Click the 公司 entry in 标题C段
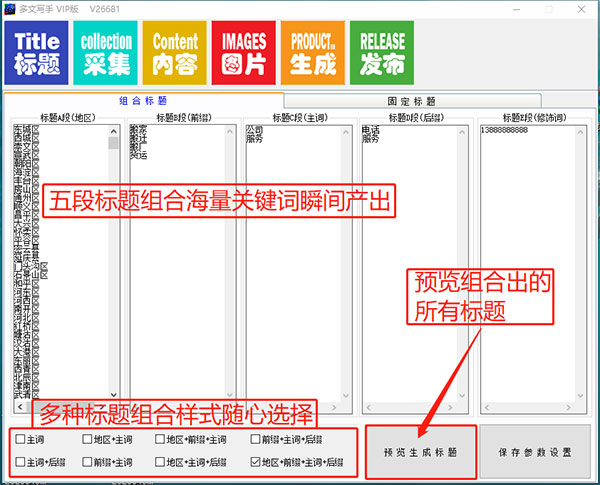The image size is (600, 485). point(254,130)
